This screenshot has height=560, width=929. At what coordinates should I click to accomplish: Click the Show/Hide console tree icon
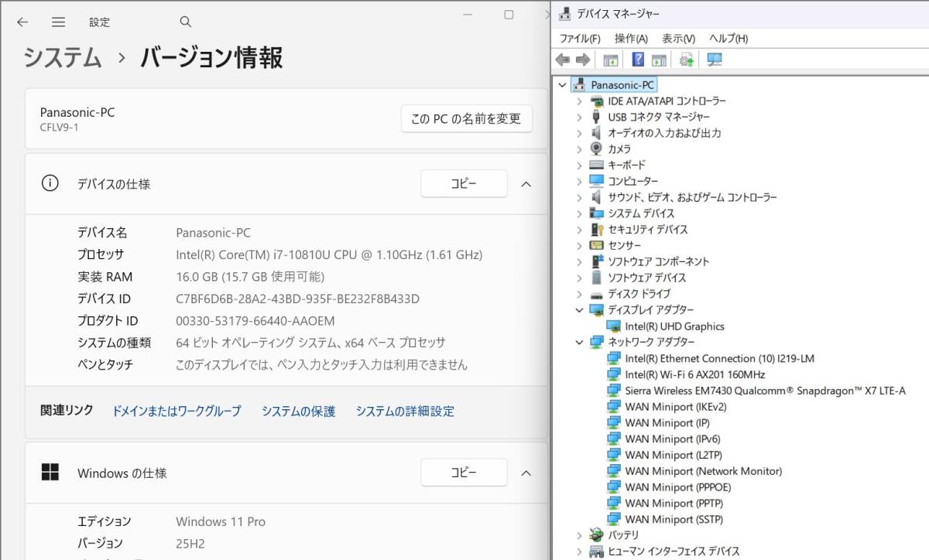(611, 60)
